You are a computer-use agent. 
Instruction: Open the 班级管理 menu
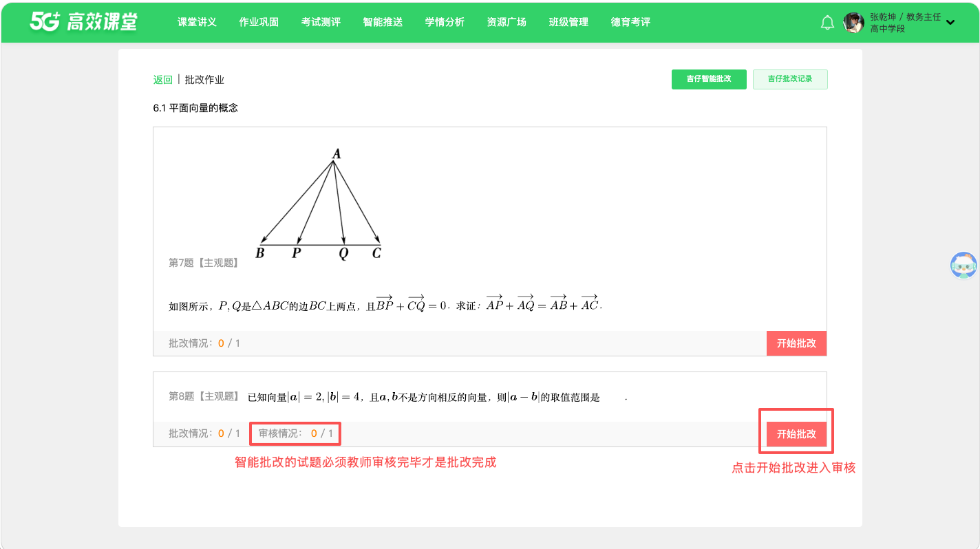point(568,22)
